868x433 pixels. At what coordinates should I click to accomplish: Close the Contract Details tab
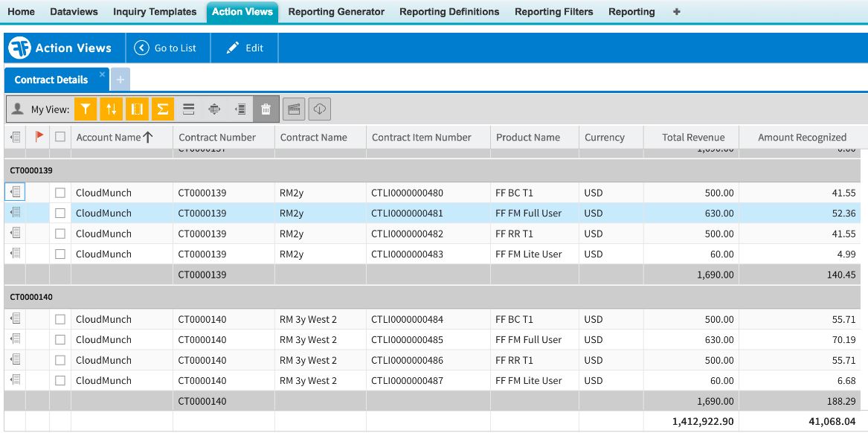click(103, 74)
